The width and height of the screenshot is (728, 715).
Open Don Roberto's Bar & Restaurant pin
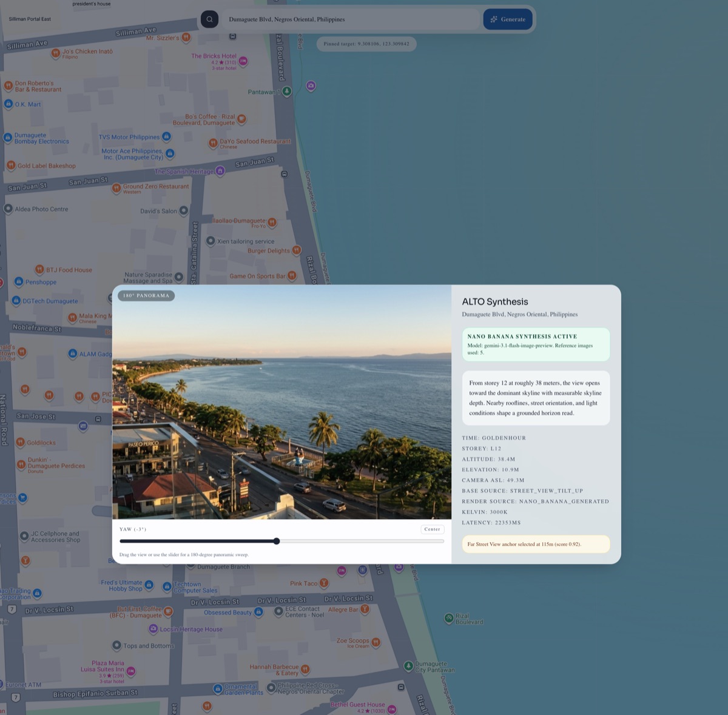click(x=8, y=86)
